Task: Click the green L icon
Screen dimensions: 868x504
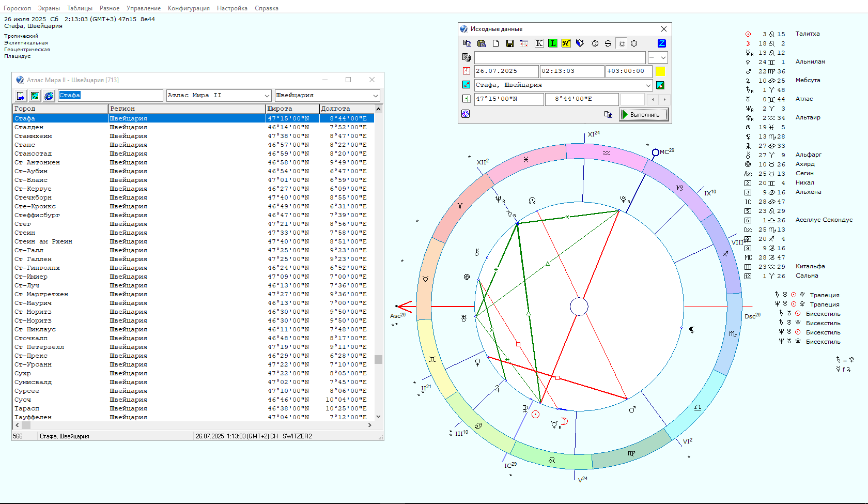Action: (x=553, y=43)
